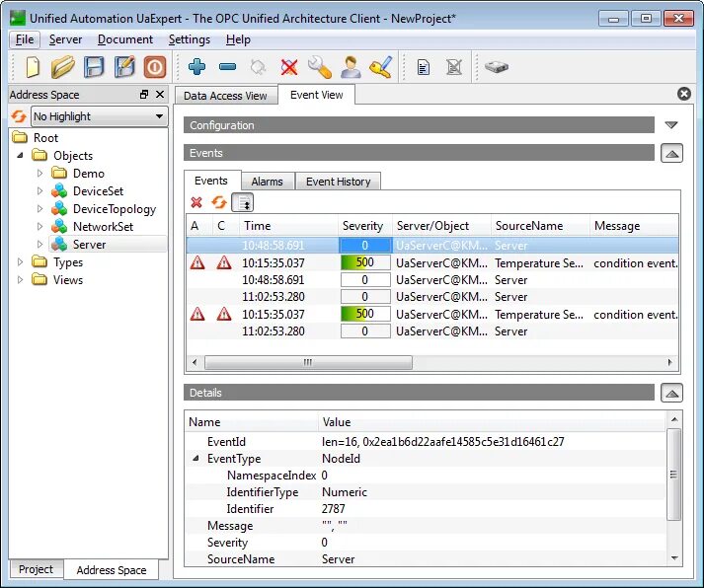Collapse the Details section with arrow button
The height and width of the screenshot is (588, 704).
(x=671, y=393)
